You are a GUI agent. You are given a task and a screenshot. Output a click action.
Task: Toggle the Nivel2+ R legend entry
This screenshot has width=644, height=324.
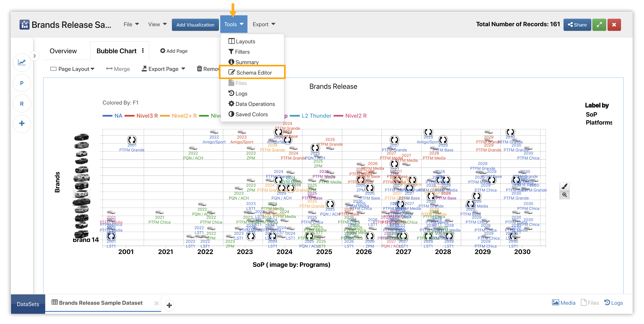click(x=178, y=116)
